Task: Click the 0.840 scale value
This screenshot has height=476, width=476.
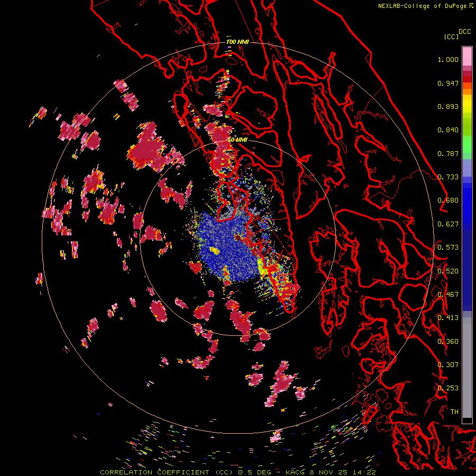Action: tap(448, 130)
